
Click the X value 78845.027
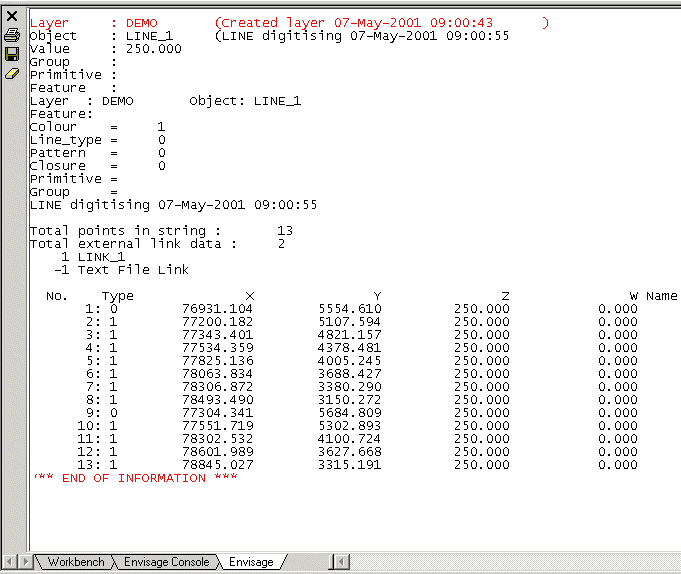click(217, 465)
